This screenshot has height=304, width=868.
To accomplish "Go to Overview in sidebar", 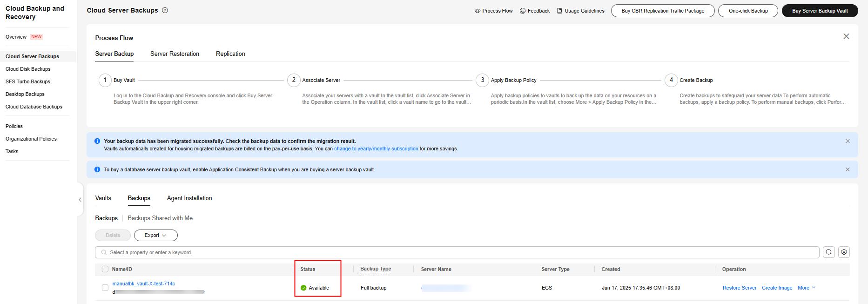I will coord(16,37).
